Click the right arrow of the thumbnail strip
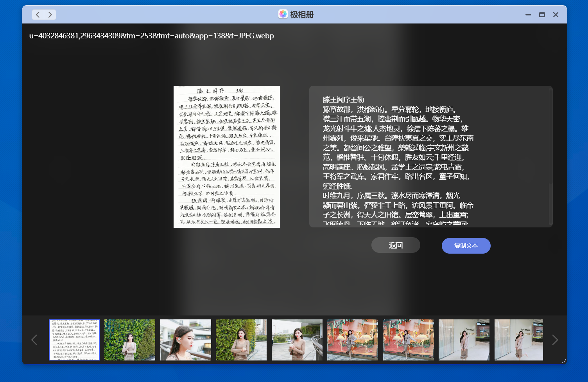 (x=554, y=340)
